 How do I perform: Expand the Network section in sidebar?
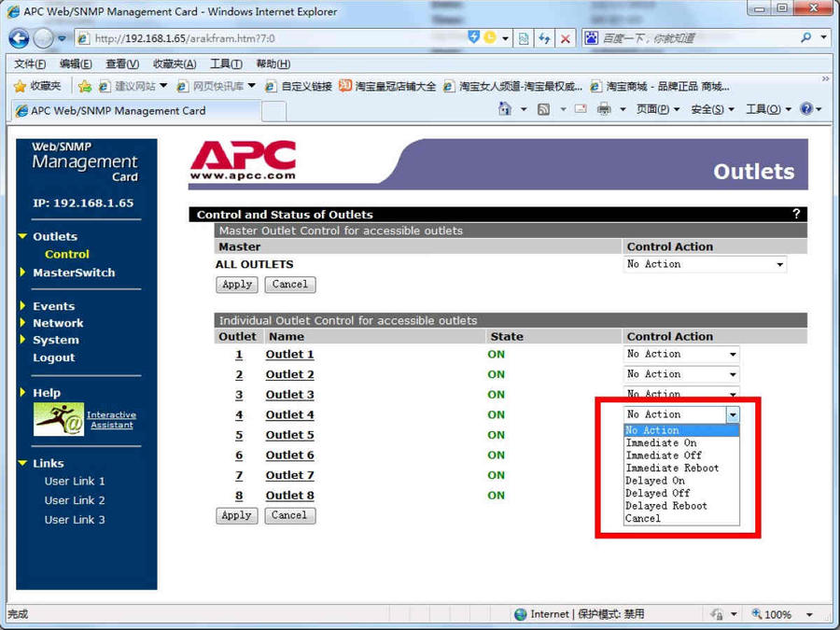[58, 323]
